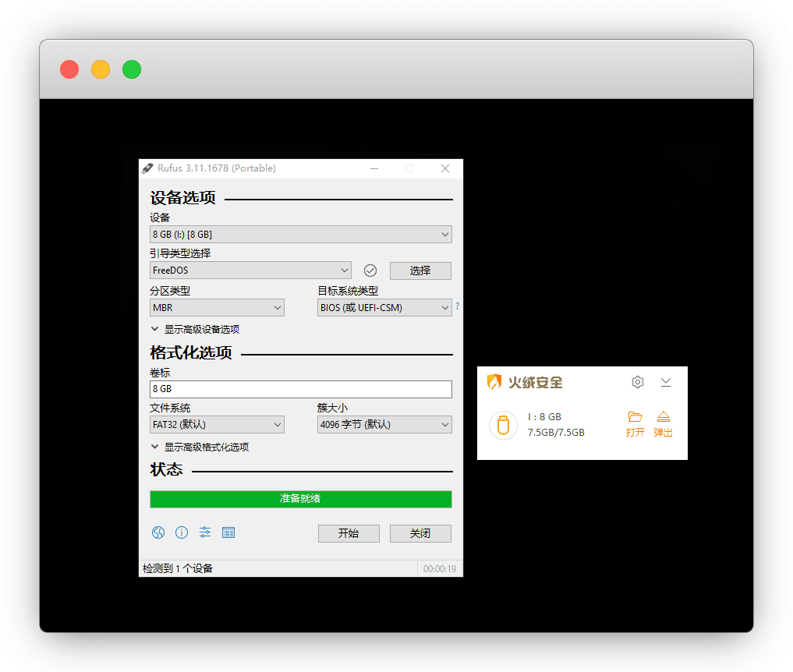Click the 火绒安全 title text
This screenshot has height=672, width=793.
click(x=535, y=382)
